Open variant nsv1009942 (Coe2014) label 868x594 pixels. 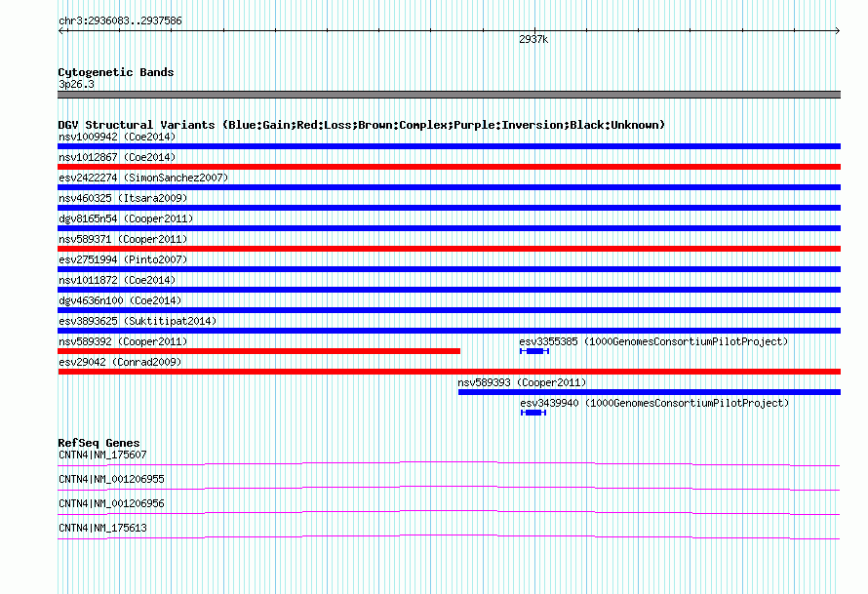coord(117,137)
